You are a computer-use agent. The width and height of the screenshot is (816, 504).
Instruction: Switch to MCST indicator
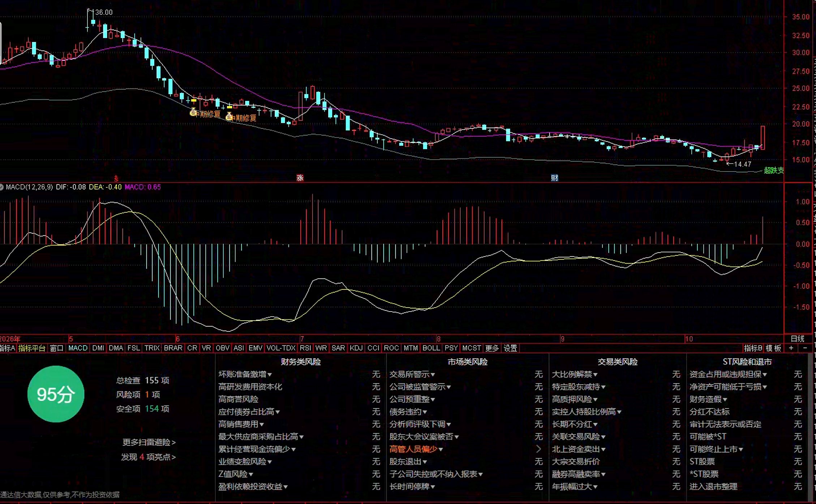click(x=472, y=348)
